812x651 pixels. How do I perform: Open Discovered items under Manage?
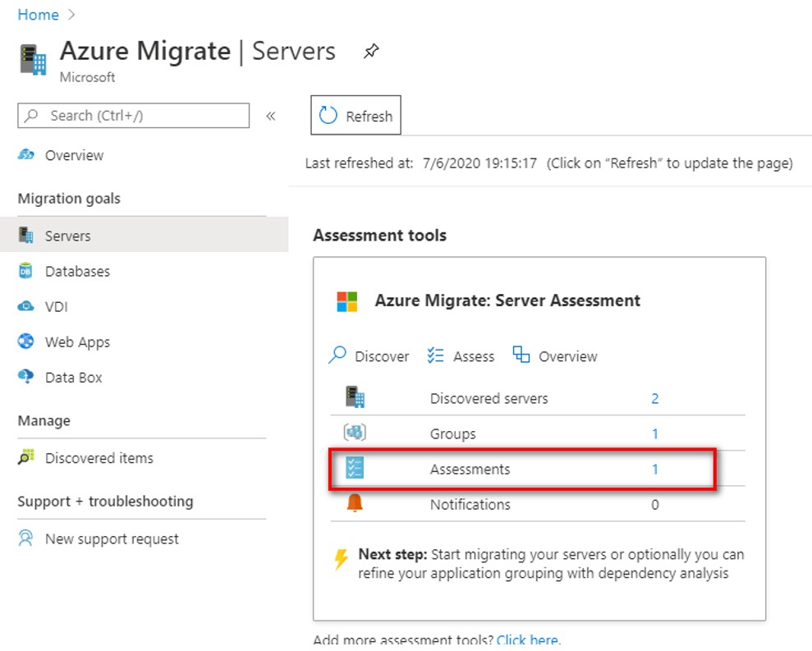pos(99,458)
